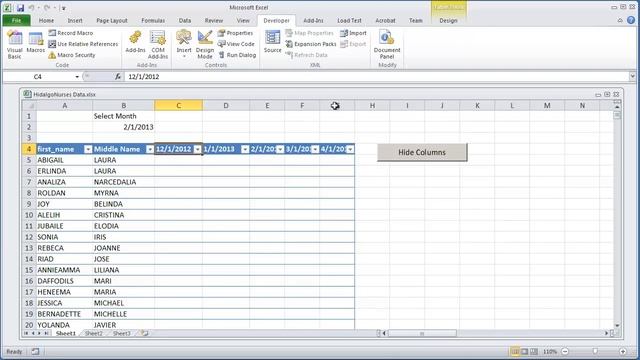Screen dimensions: 640x360
Task: Switch to the Formulas tab
Action: point(153,20)
